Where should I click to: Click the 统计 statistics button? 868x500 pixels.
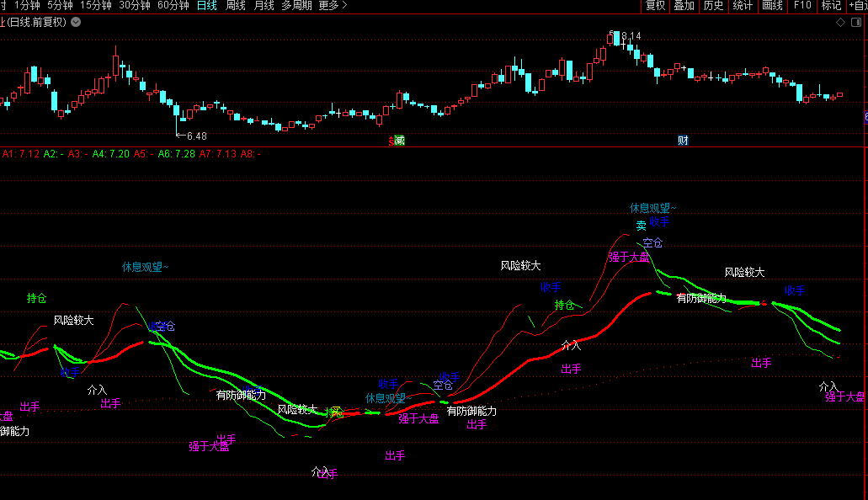point(743,6)
